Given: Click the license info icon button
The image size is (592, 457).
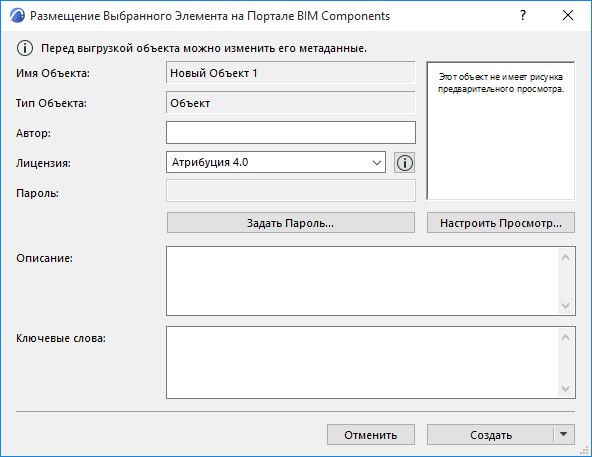Looking at the screenshot, I should [404, 163].
